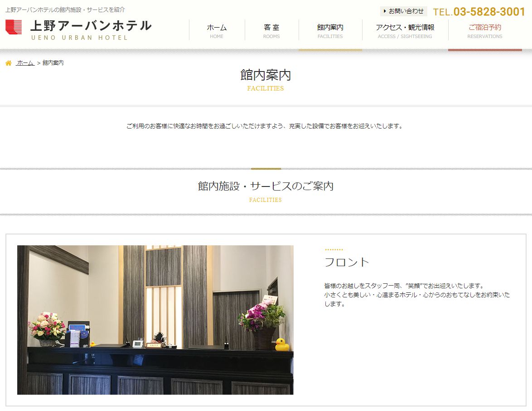Screen dimensions: 532x411
Task: Click the ホーム breadcrumb link
Action: pos(25,62)
